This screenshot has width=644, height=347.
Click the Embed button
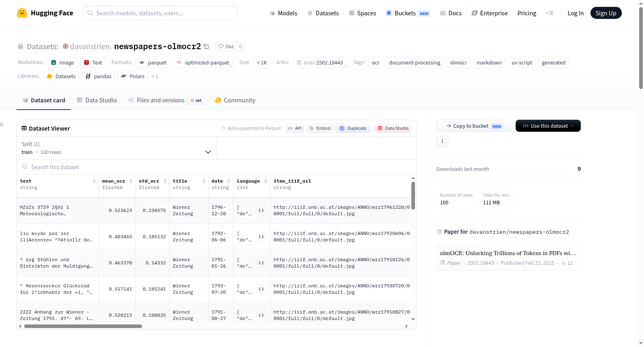[x=320, y=128]
